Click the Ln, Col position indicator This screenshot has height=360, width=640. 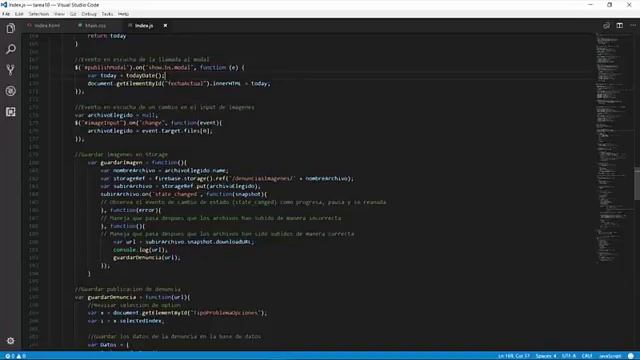(513, 356)
